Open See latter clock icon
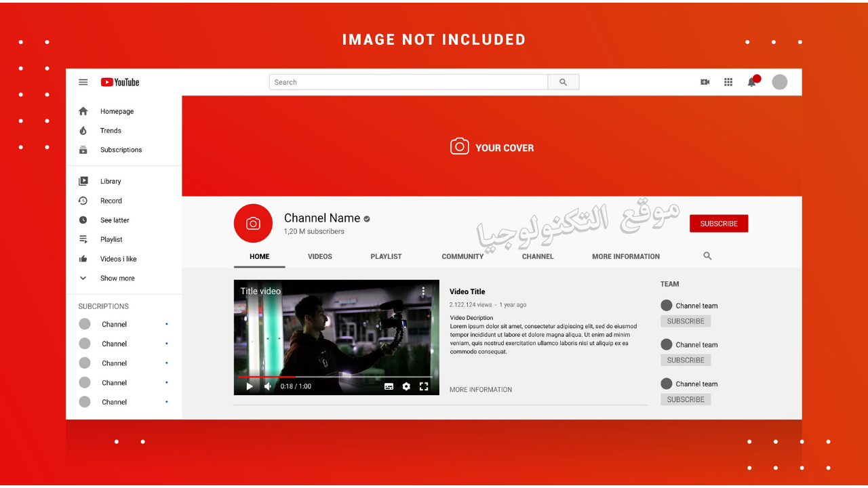868x488 pixels. 83,220
